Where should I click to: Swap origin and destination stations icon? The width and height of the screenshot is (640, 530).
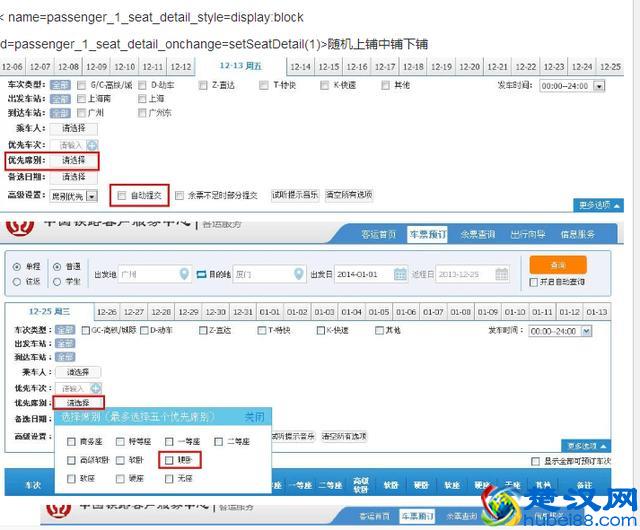[x=202, y=274]
